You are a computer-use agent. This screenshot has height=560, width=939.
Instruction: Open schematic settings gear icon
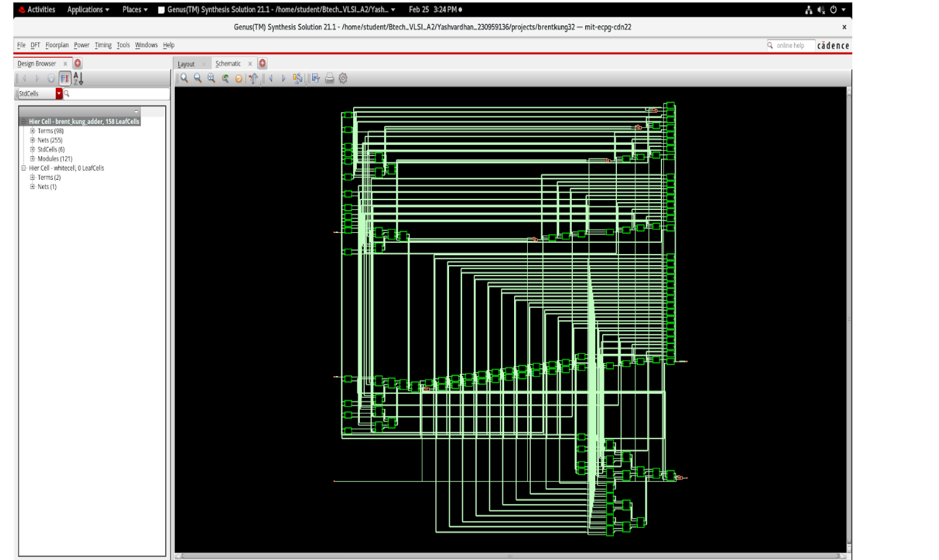(x=343, y=78)
